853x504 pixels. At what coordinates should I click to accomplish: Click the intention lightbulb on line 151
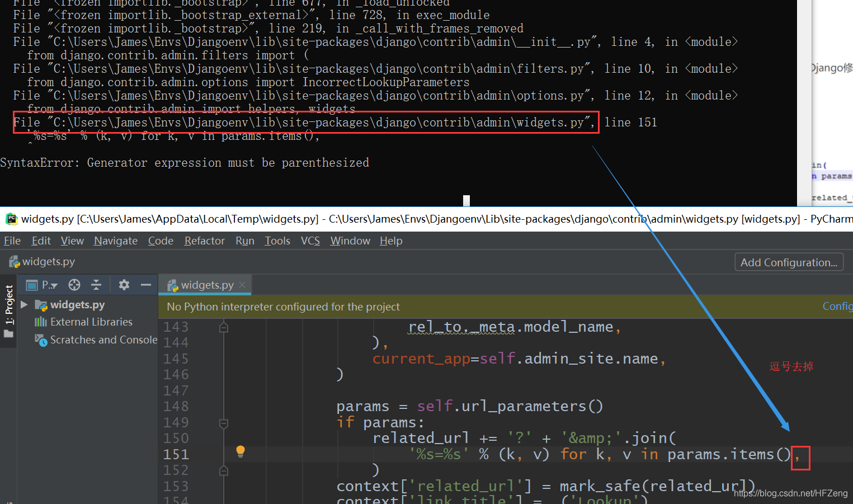pyautogui.click(x=241, y=451)
